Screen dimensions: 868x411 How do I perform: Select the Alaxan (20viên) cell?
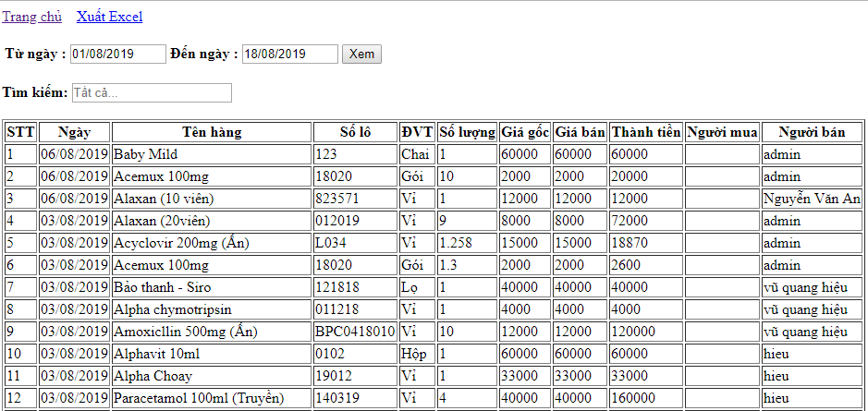pos(212,221)
